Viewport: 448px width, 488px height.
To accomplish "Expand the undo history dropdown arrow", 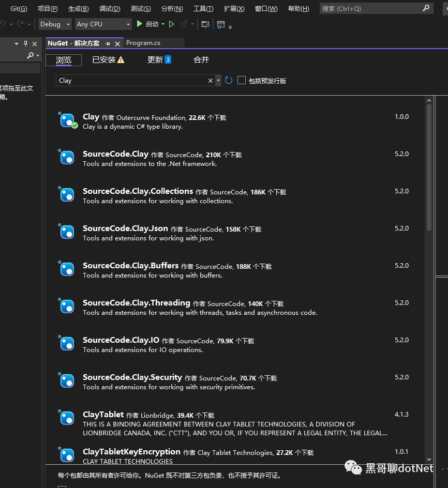I will pyautogui.click(x=11, y=24).
